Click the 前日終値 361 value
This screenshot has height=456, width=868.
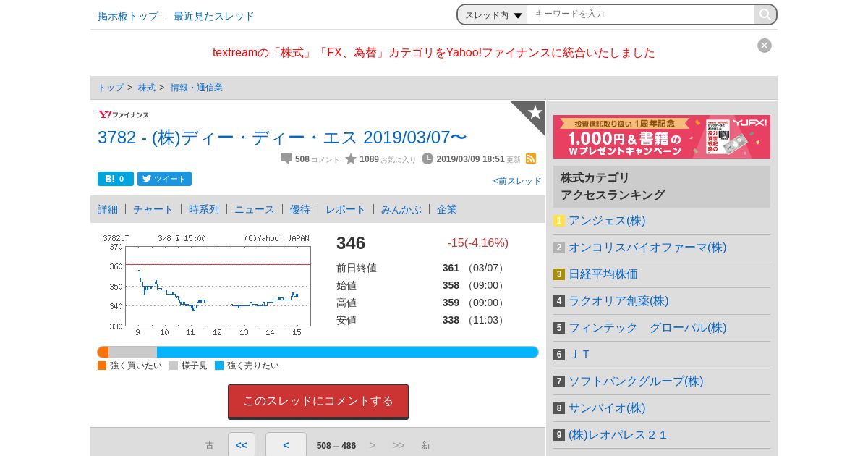tap(451, 268)
